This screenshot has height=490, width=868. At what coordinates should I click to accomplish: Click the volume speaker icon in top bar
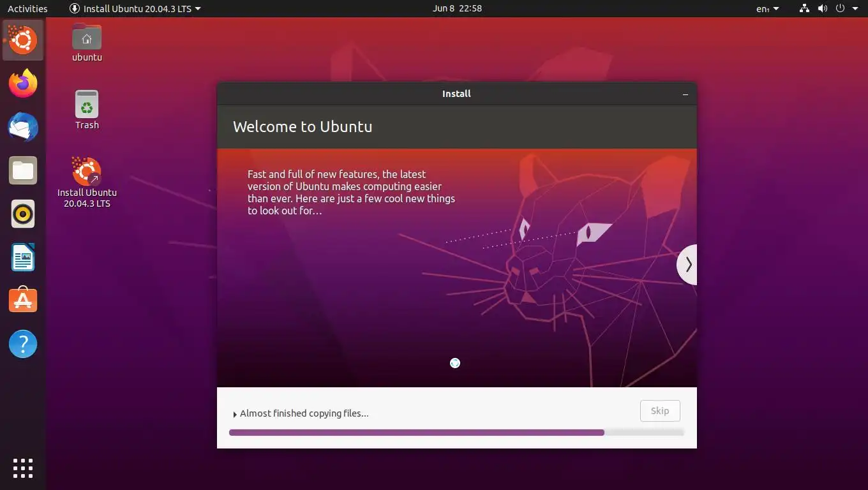click(822, 8)
